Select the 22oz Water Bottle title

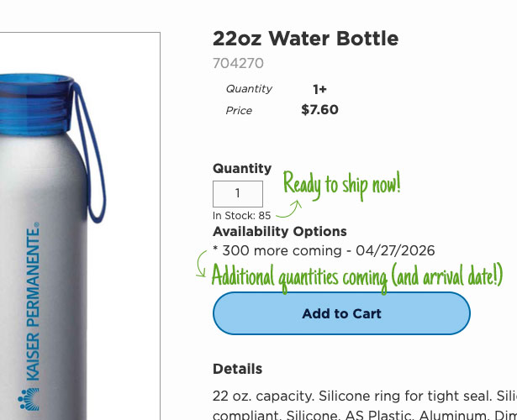[x=305, y=39]
